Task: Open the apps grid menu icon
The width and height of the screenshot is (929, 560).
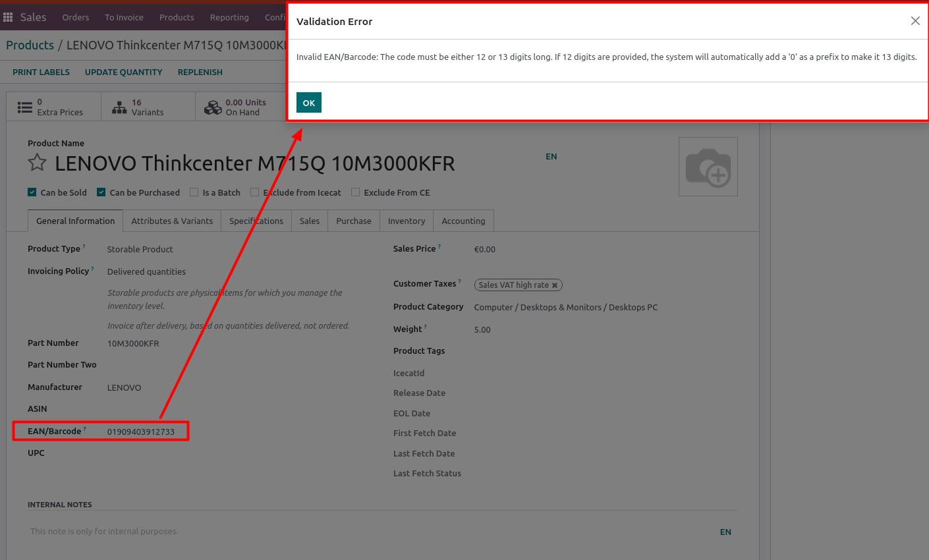Action: (8, 17)
